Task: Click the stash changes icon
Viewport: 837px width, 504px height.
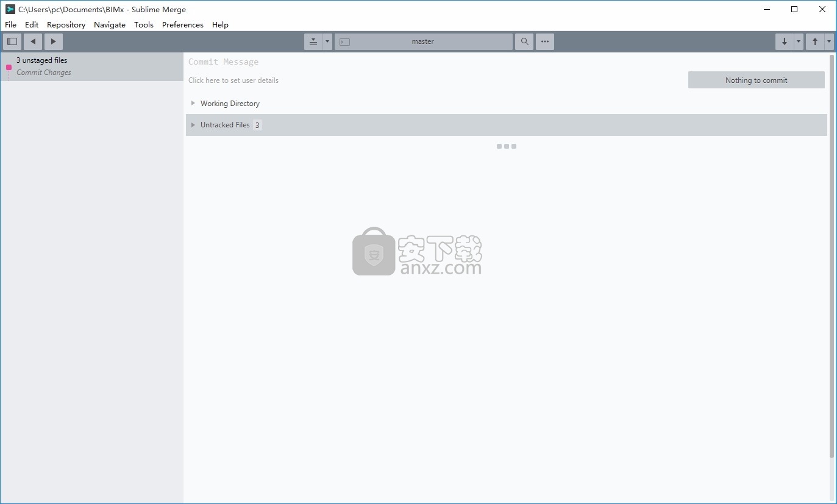Action: tap(313, 41)
